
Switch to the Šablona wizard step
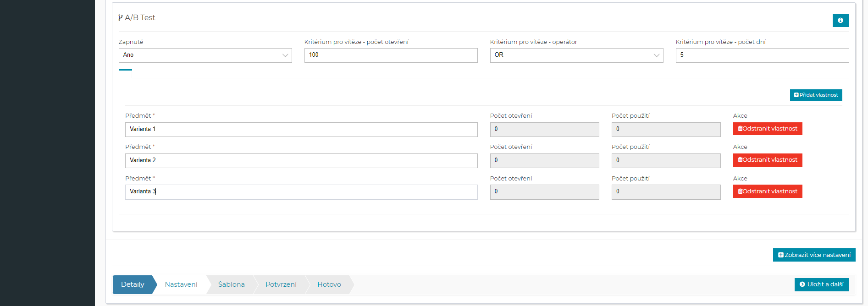point(231,284)
